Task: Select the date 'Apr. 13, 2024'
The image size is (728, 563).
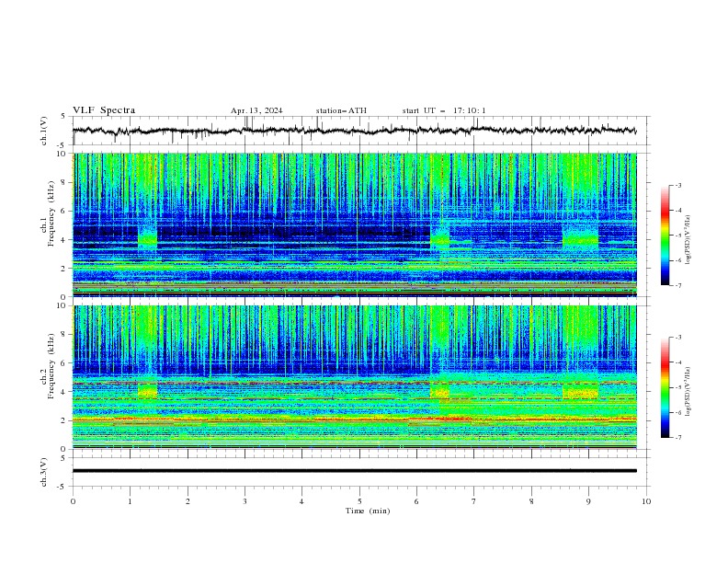Action: click(x=256, y=110)
